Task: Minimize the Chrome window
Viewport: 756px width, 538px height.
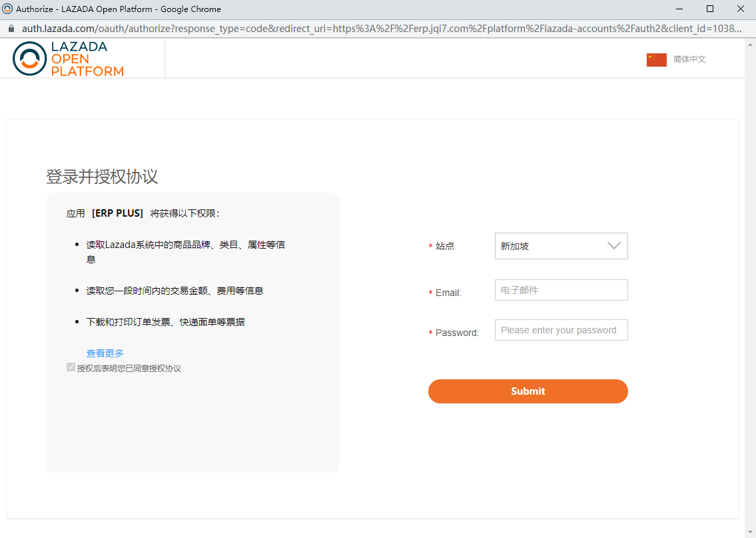Action: coord(679,9)
